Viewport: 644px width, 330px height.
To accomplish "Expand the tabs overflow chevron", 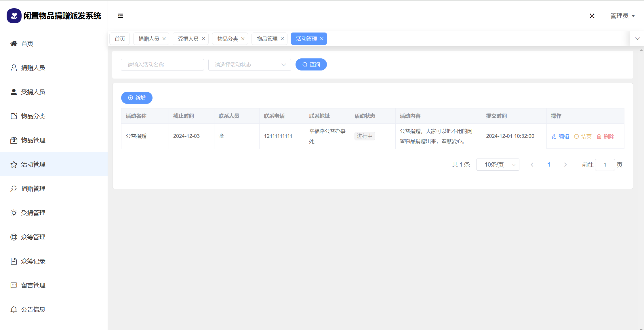I will point(637,39).
